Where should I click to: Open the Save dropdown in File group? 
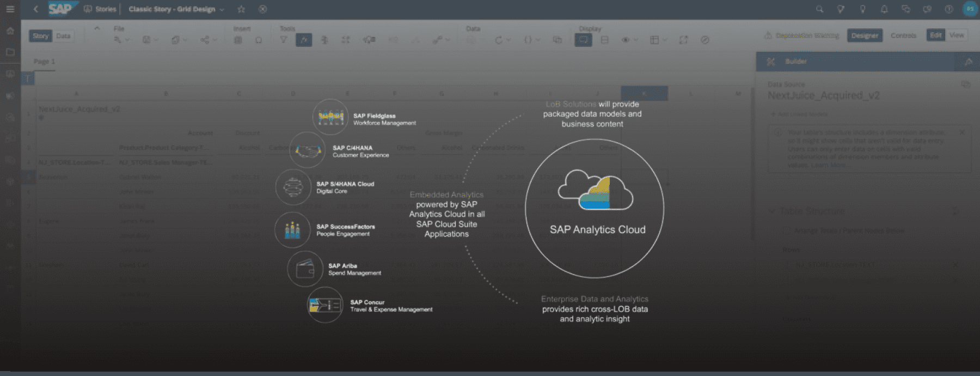pyautogui.click(x=150, y=40)
